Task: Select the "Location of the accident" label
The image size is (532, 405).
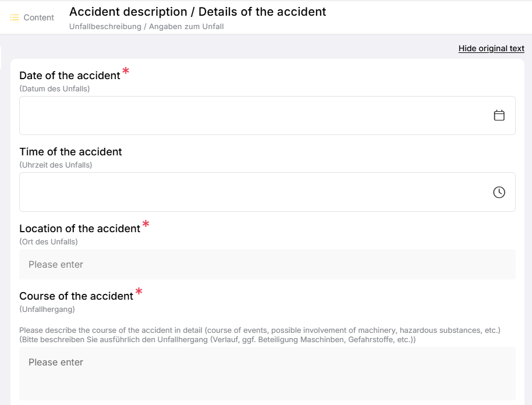Action: (x=80, y=229)
